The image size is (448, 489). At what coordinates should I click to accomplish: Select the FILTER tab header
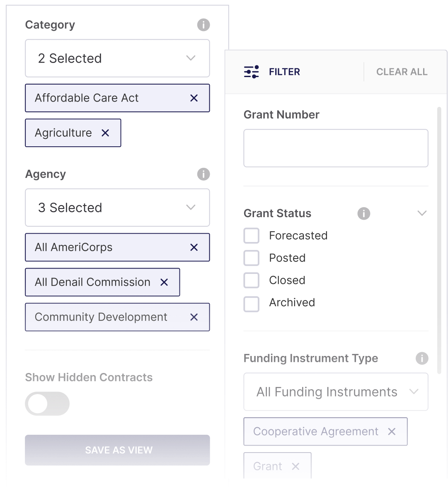284,72
